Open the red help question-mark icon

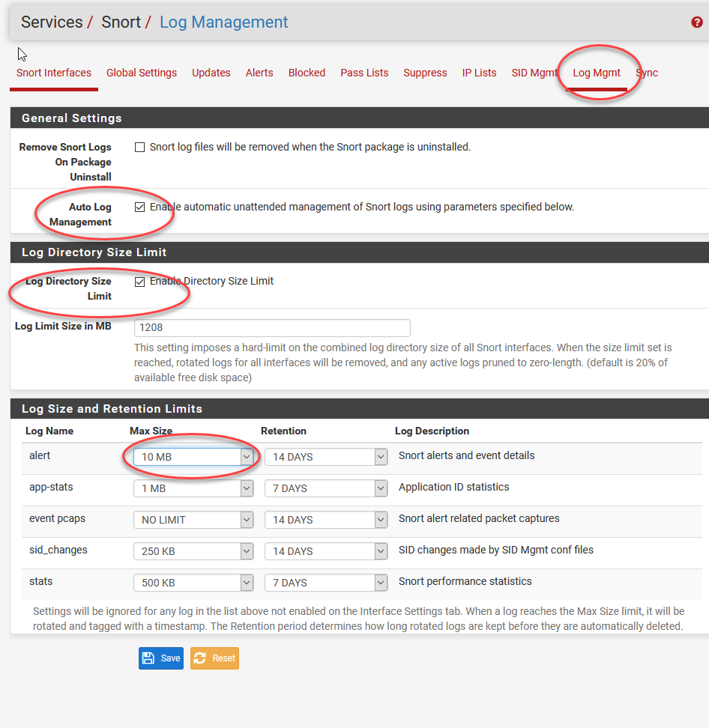pos(696,22)
